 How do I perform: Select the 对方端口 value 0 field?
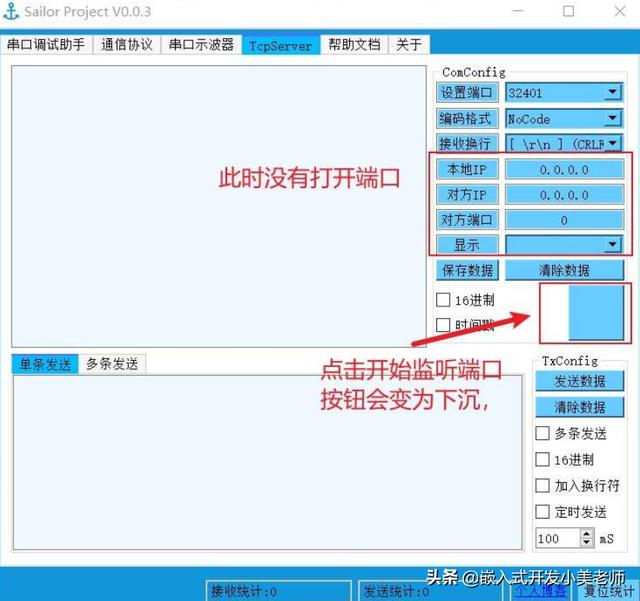tap(564, 220)
